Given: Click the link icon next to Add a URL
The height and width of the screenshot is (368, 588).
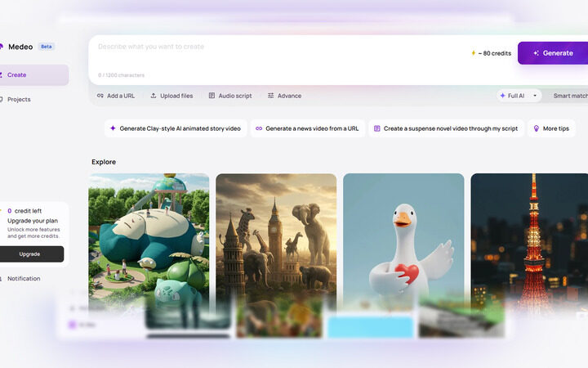Looking at the screenshot, I should (x=100, y=96).
